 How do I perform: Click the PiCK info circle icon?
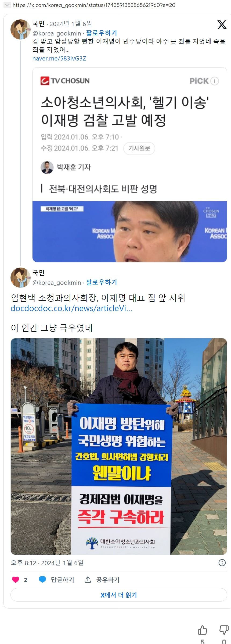[214, 81]
